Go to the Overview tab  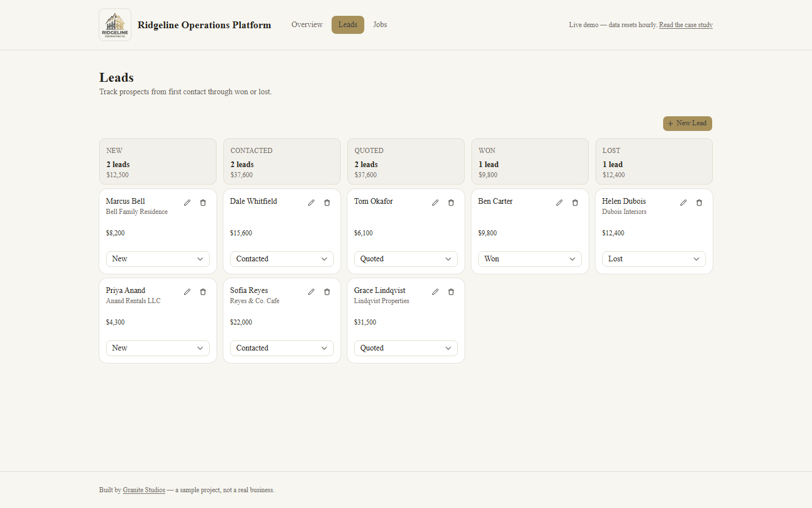point(307,25)
